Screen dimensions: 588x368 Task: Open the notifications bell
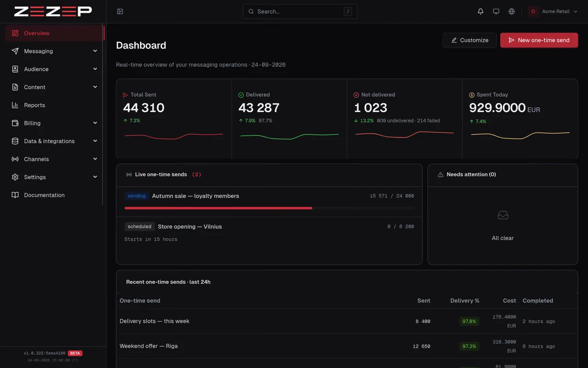[x=481, y=11]
